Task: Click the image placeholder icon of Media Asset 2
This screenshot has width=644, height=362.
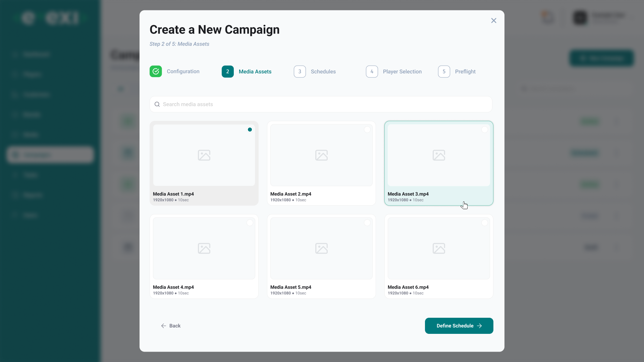Action: coord(321,155)
